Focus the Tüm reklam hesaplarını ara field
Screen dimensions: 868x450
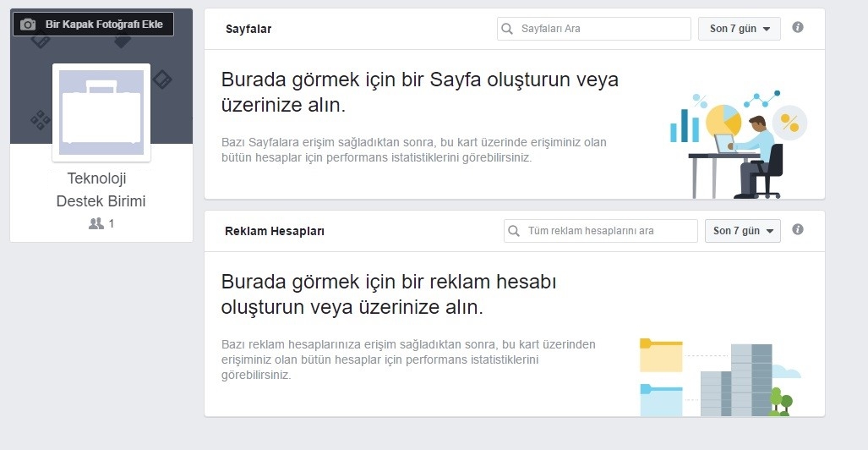[x=601, y=231]
